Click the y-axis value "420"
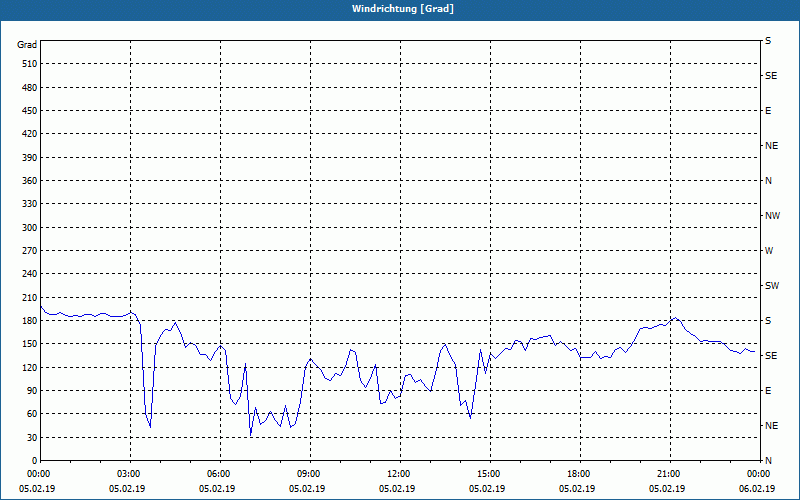The width and height of the screenshot is (800, 500). [x=30, y=134]
